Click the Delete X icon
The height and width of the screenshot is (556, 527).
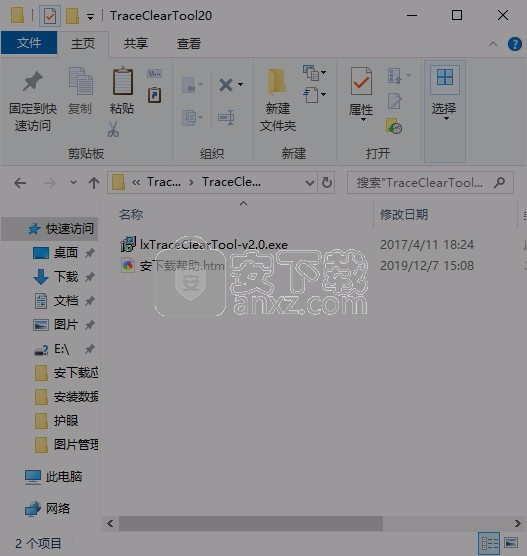226,85
